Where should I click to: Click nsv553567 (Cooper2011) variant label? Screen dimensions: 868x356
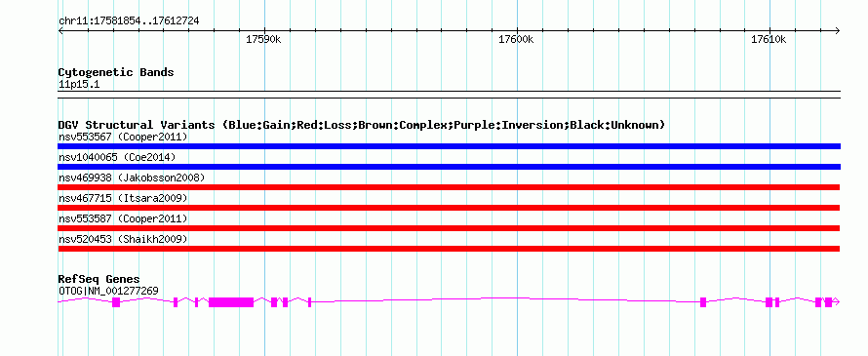(x=123, y=137)
